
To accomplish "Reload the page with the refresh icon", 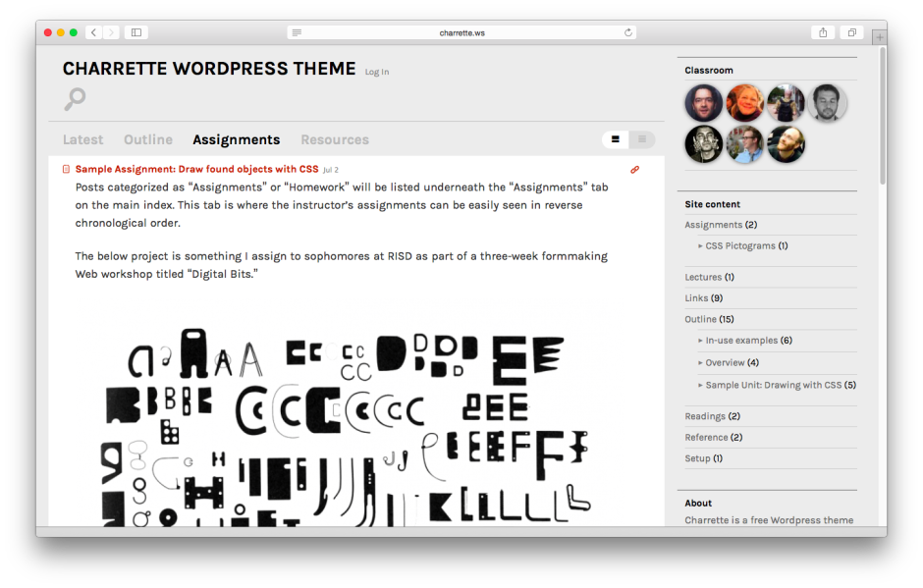I will pyautogui.click(x=628, y=32).
